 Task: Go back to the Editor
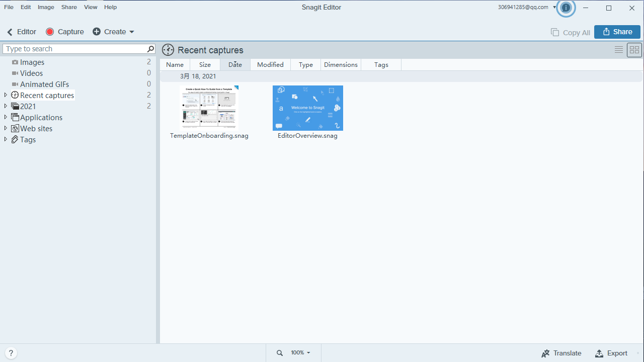pos(22,32)
